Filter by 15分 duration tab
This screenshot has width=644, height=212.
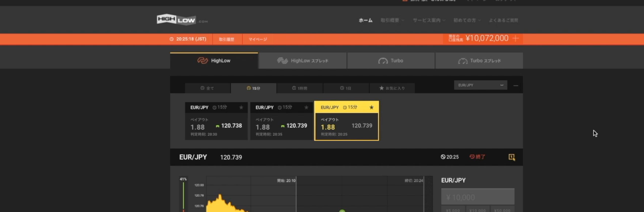click(x=254, y=88)
